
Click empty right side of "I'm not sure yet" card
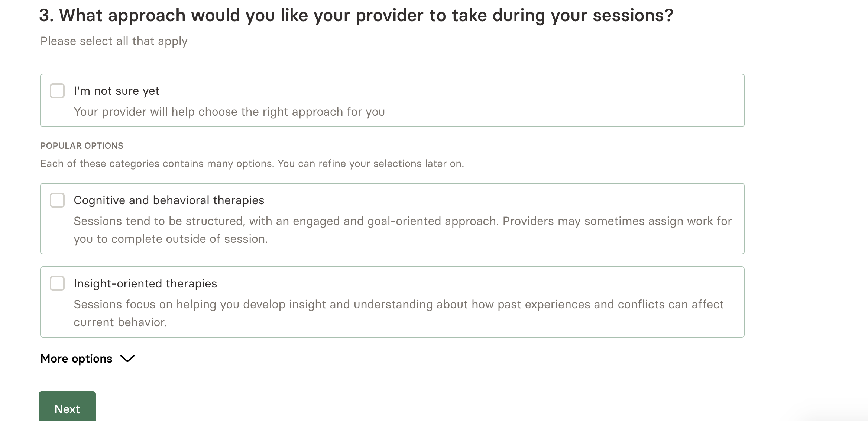[595, 100]
